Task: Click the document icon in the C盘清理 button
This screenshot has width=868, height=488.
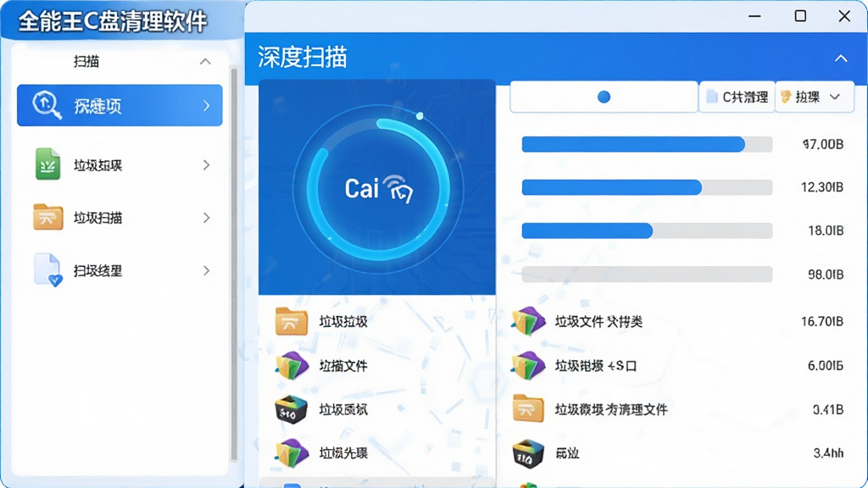Action: point(712,97)
